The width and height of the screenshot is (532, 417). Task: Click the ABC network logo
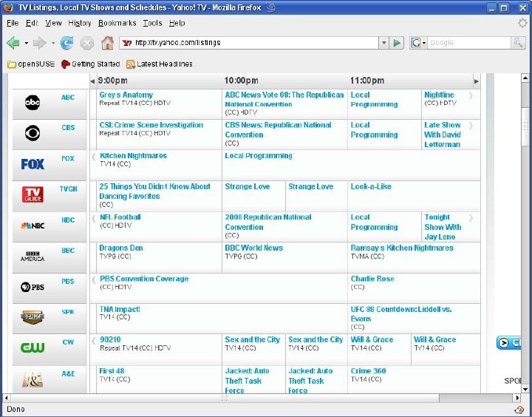[x=33, y=103]
